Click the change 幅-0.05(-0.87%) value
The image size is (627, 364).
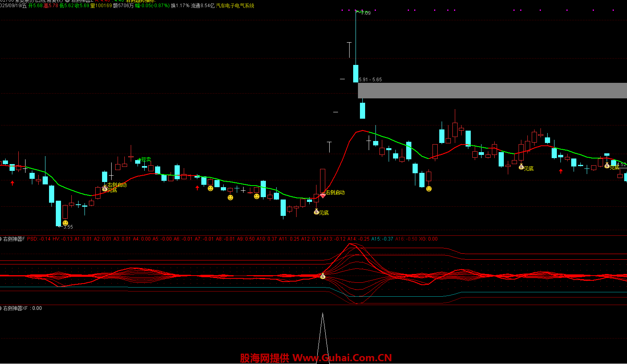(152, 6)
